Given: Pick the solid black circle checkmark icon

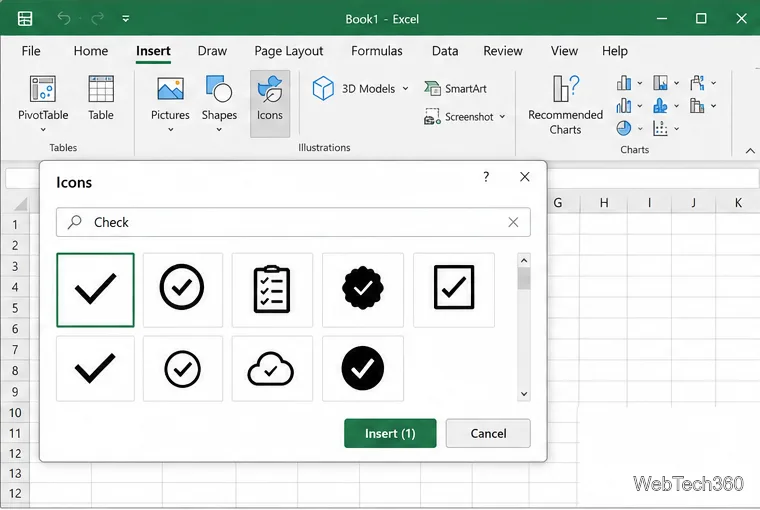Looking at the screenshot, I should pos(363,368).
